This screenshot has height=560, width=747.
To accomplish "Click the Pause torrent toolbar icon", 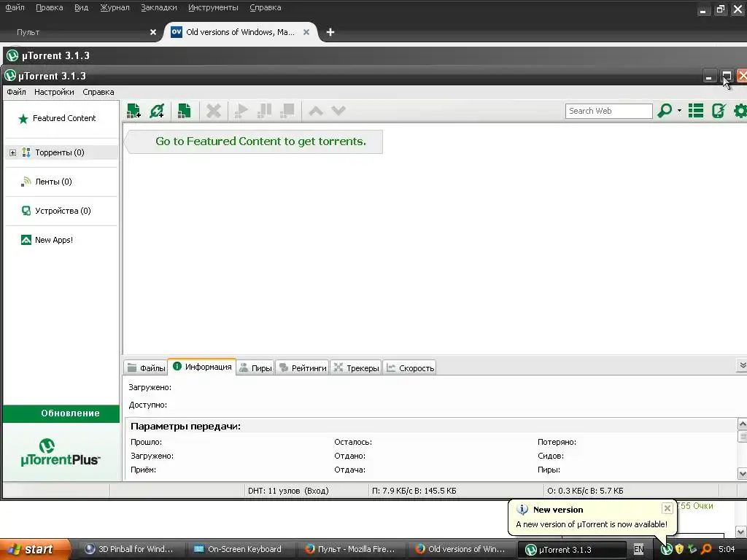I will point(264,111).
